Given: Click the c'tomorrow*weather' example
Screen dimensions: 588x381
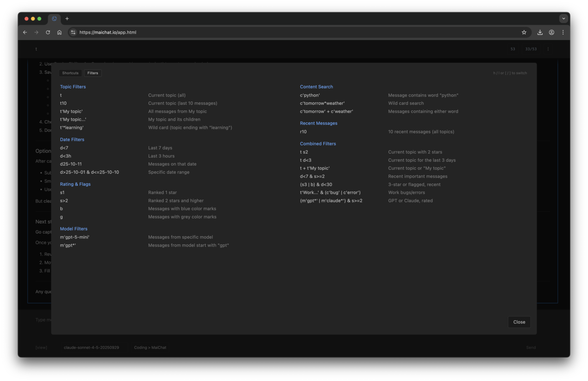Looking at the screenshot, I should 322,103.
